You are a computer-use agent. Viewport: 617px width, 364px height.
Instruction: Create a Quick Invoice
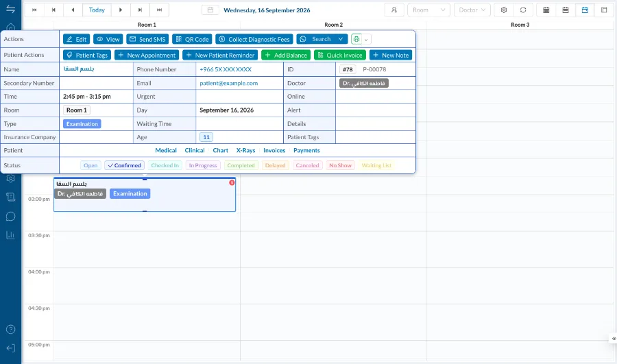coord(340,55)
